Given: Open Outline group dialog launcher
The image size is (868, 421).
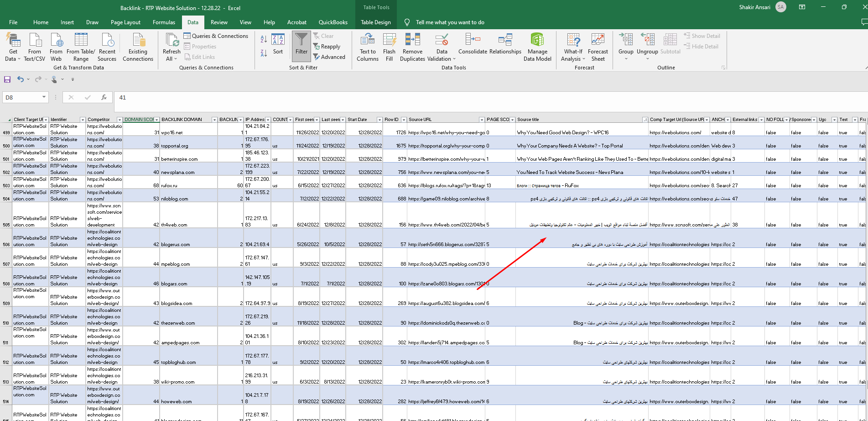Looking at the screenshot, I should tap(723, 68).
